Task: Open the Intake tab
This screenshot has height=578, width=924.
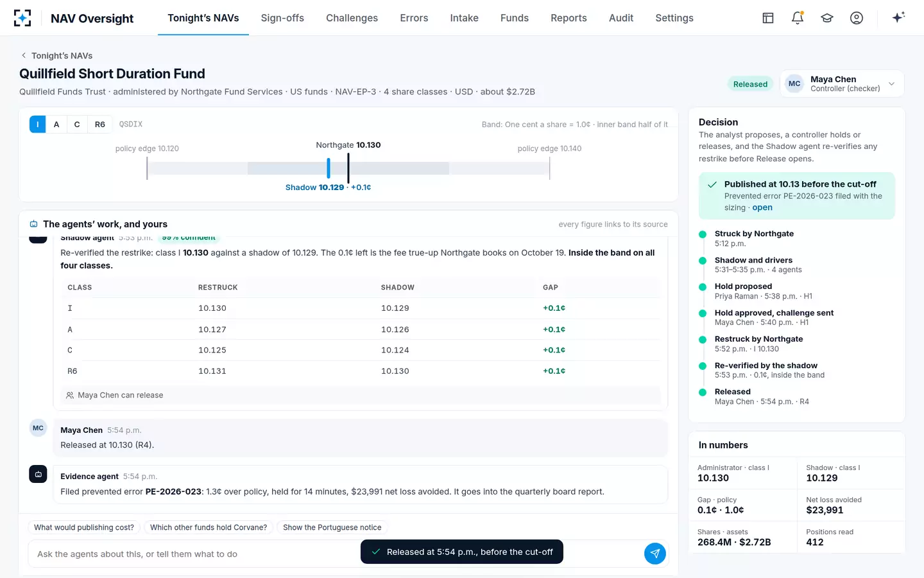Action: [x=464, y=18]
